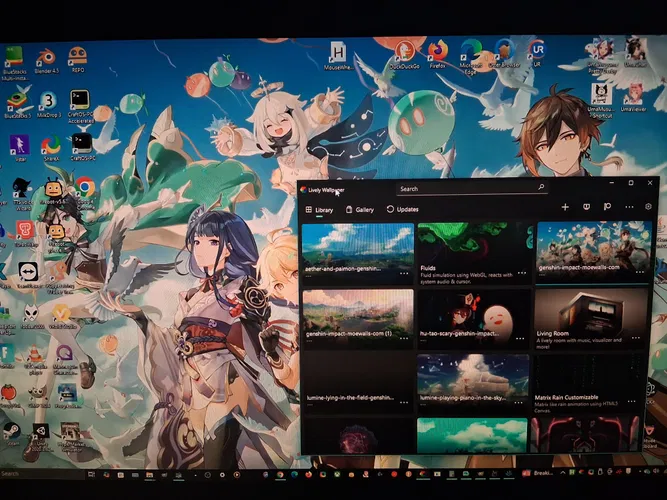Image resolution: width=667 pixels, height=500 pixels.
Task: Select the Google Chrome desktop icon
Action: coord(85,192)
